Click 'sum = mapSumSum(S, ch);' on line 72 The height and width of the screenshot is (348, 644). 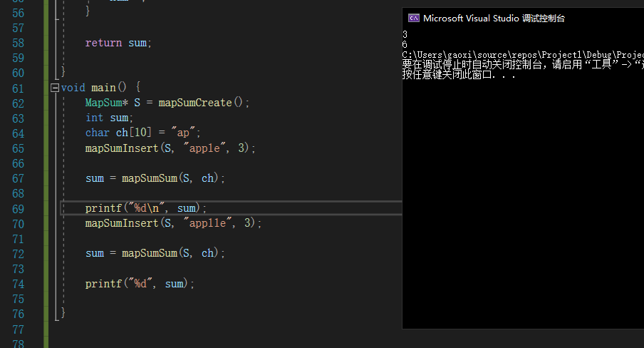[x=155, y=253]
